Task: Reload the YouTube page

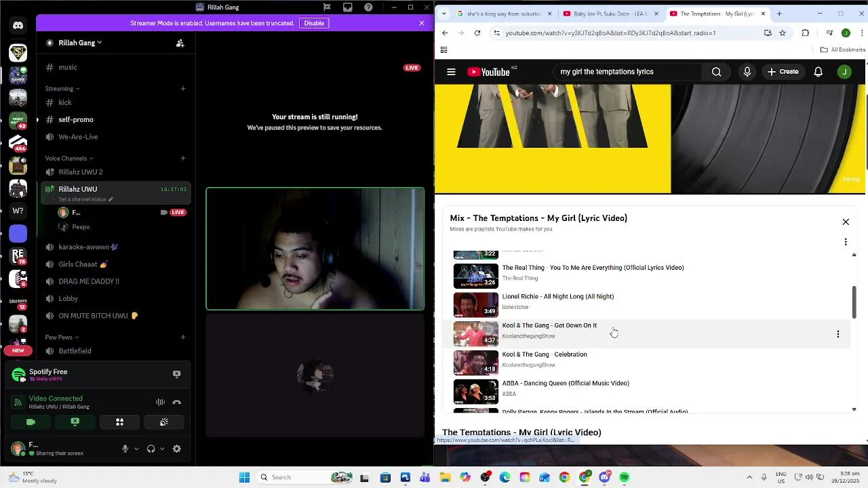Action: 477,33
